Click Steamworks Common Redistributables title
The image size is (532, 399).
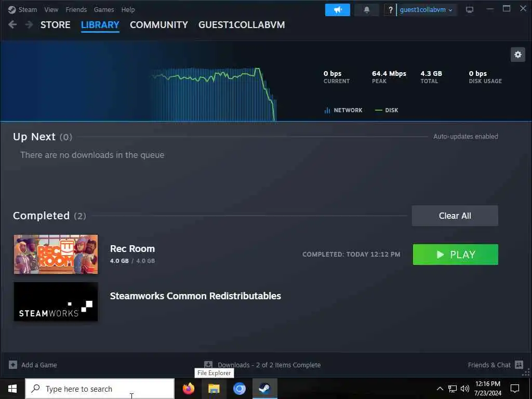[x=195, y=296]
